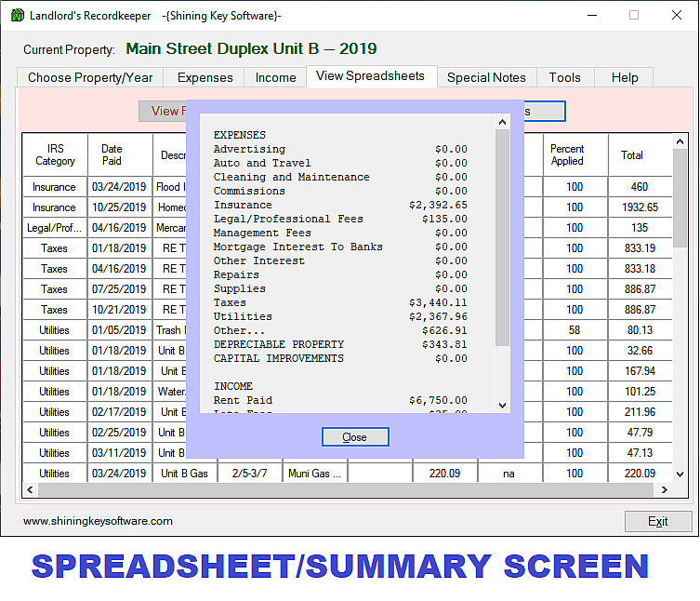Click the total cell 101.25

click(640, 392)
